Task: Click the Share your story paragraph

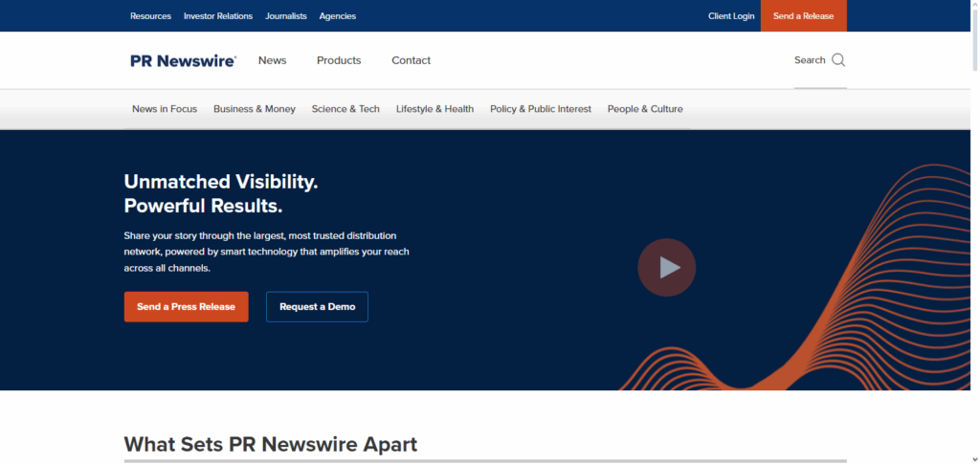Action: pos(267,252)
